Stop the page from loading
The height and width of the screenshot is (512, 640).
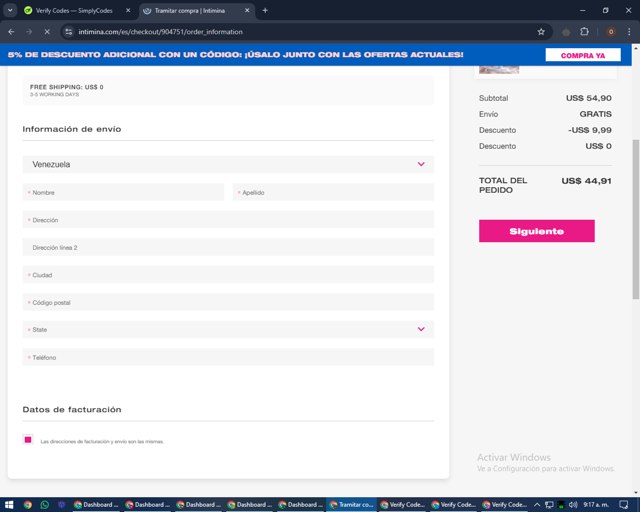[47, 31]
